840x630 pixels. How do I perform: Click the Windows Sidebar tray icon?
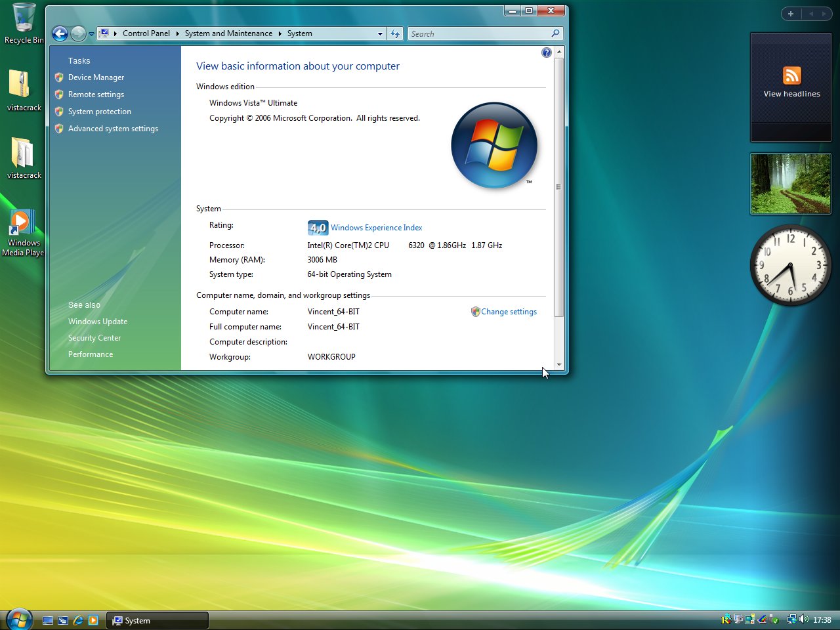749,619
